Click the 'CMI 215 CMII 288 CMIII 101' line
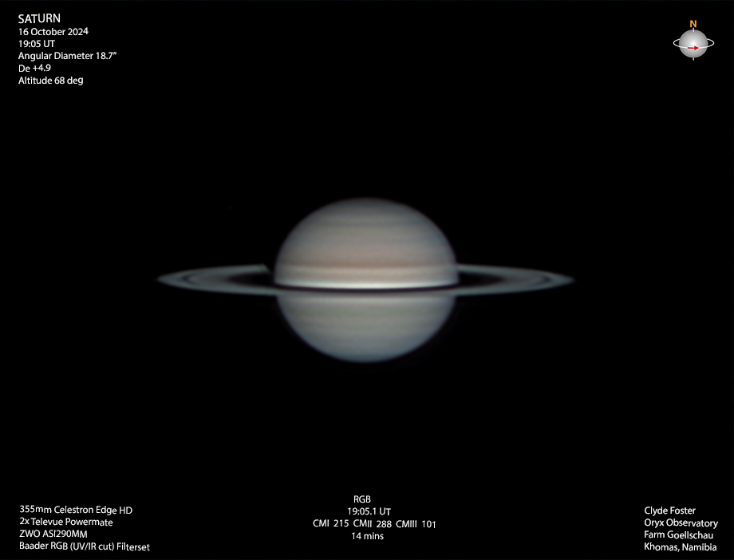The height and width of the screenshot is (560, 734). click(x=374, y=524)
